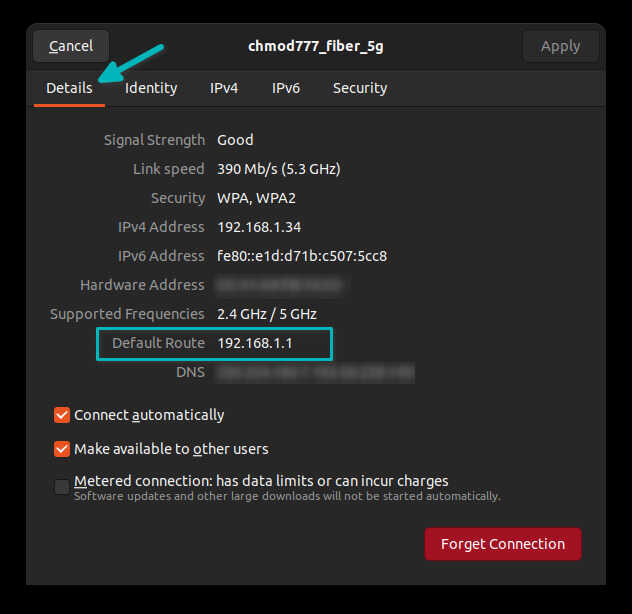
Task: Click the Default Route value 192.168.1.1
Action: [255, 343]
